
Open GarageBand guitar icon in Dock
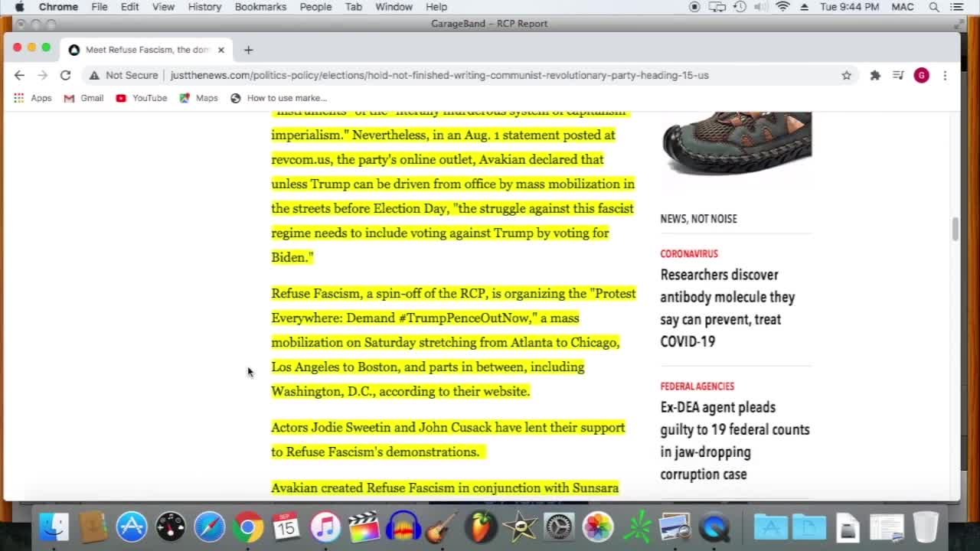click(442, 527)
